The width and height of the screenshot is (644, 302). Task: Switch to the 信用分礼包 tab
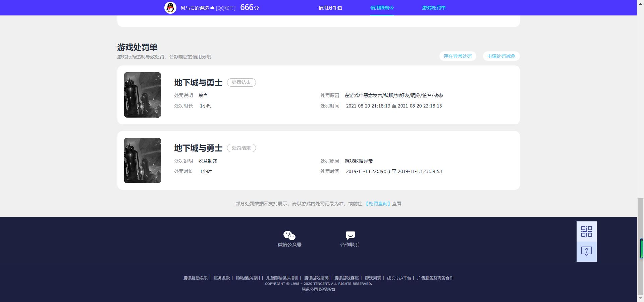point(330,8)
